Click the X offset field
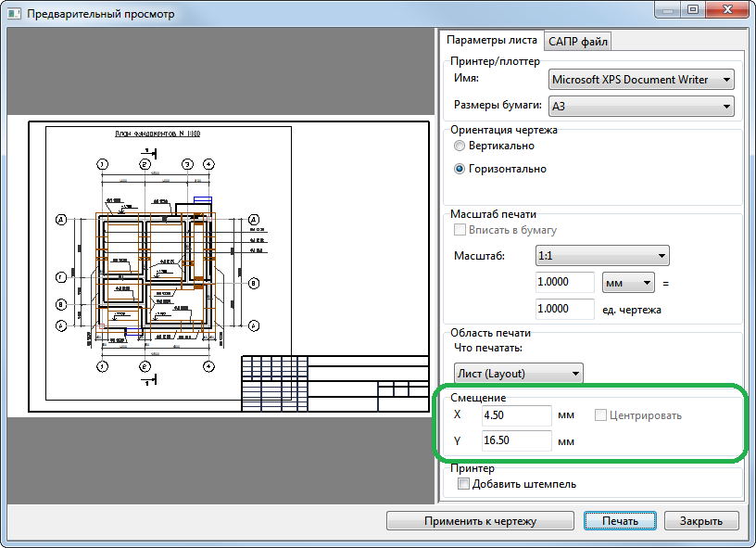The width and height of the screenshot is (756, 548). [x=515, y=415]
